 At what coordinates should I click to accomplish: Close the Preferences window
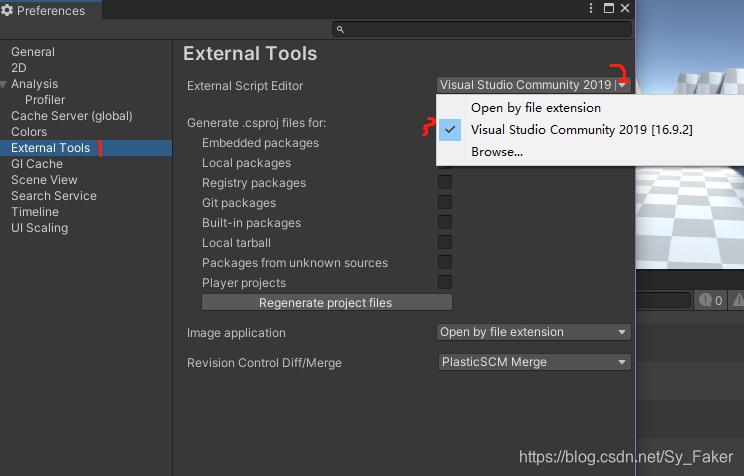click(x=625, y=8)
